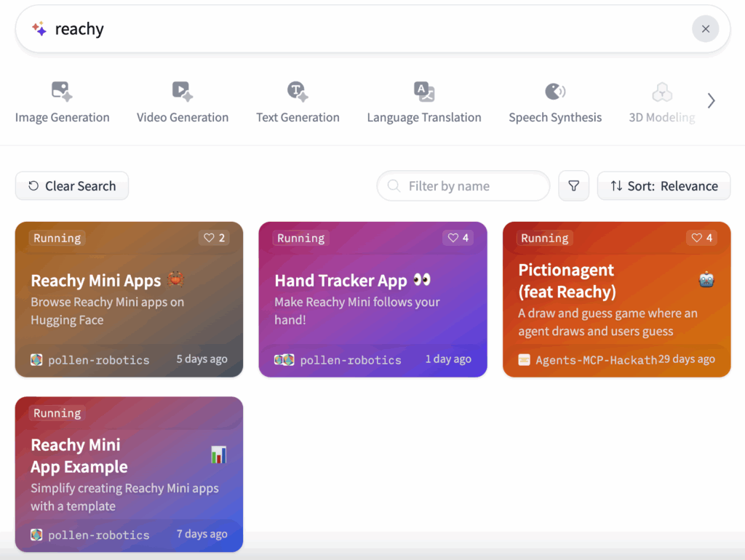Viewport: 745px width, 560px height.
Task: Open the Speech Synthesis category label
Action: (555, 117)
